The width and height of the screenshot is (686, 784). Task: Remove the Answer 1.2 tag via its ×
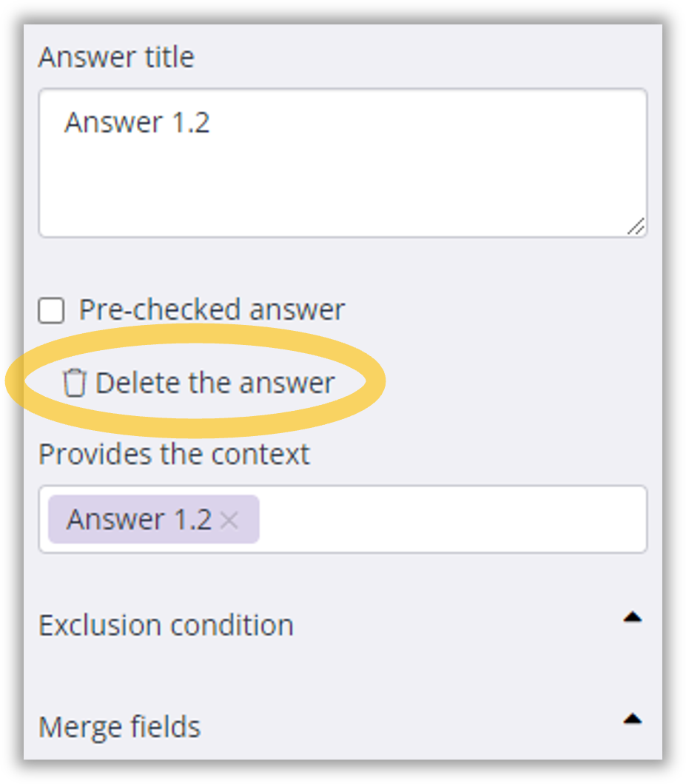pos(229,520)
